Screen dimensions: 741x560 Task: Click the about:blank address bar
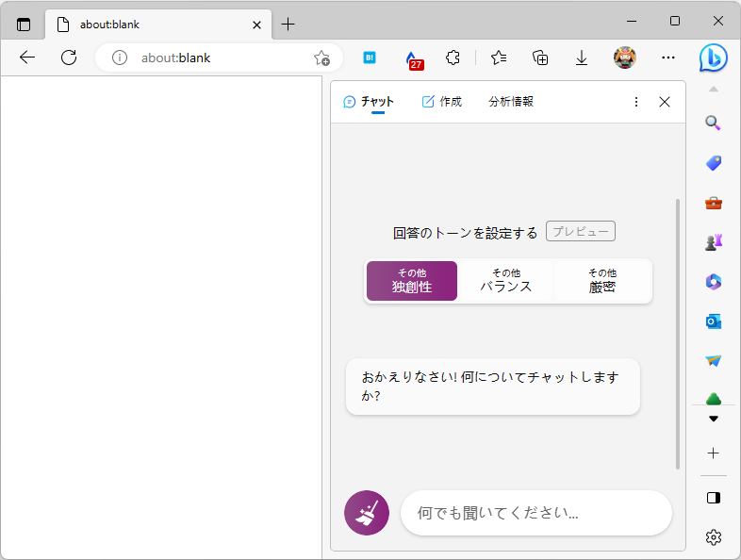[219, 58]
